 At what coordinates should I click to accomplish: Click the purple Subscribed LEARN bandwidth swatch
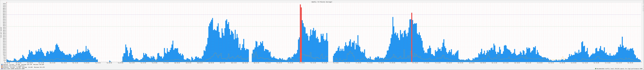click(x=2, y=69)
